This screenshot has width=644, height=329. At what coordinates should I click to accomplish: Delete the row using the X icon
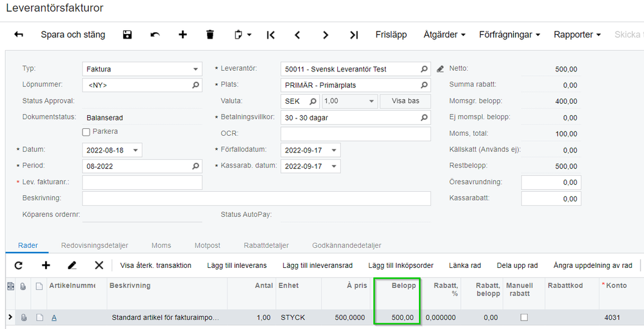coord(99,265)
